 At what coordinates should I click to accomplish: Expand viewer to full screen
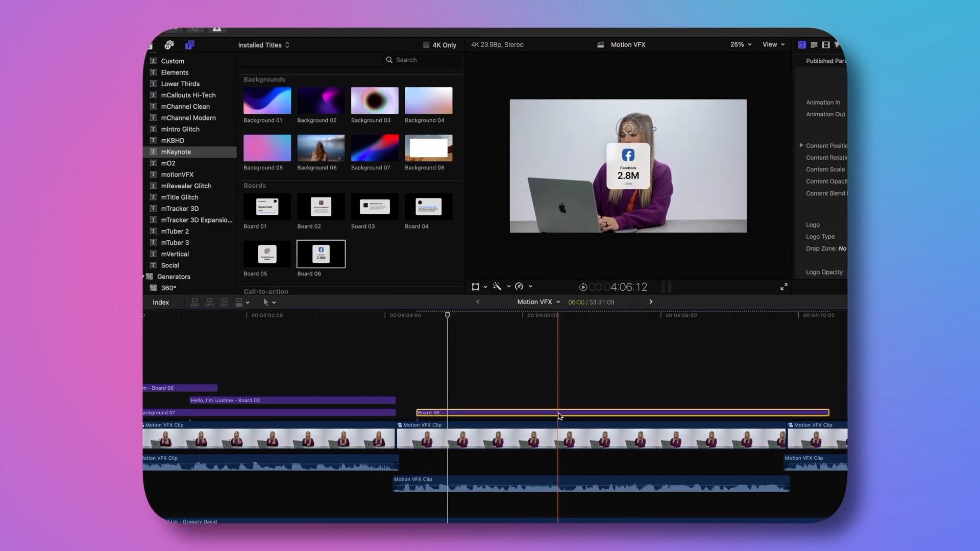point(783,287)
